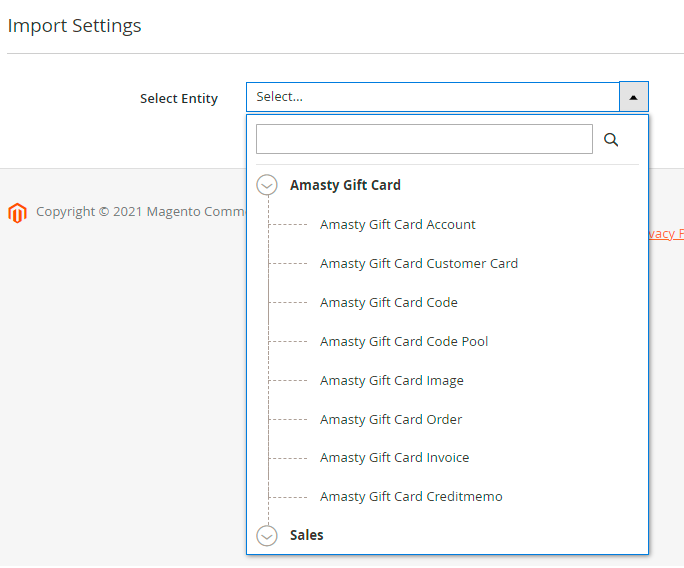Pick Amasty Gift Card Code Pool

(404, 342)
